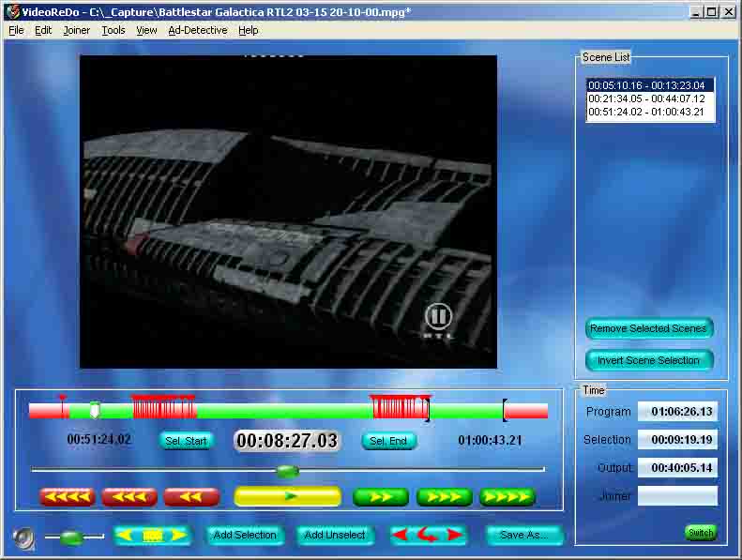This screenshot has height=560, width=742.
Task: Click the Save As... button
Action: [524, 535]
